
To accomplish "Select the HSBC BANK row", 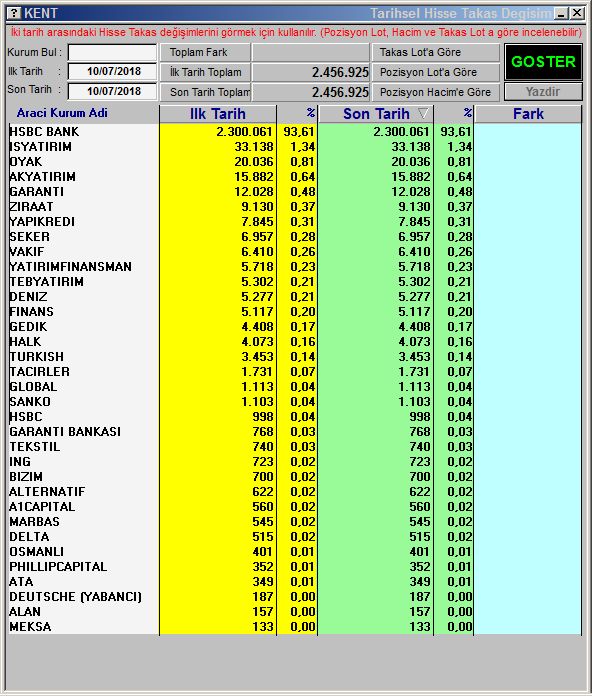I will (295, 132).
